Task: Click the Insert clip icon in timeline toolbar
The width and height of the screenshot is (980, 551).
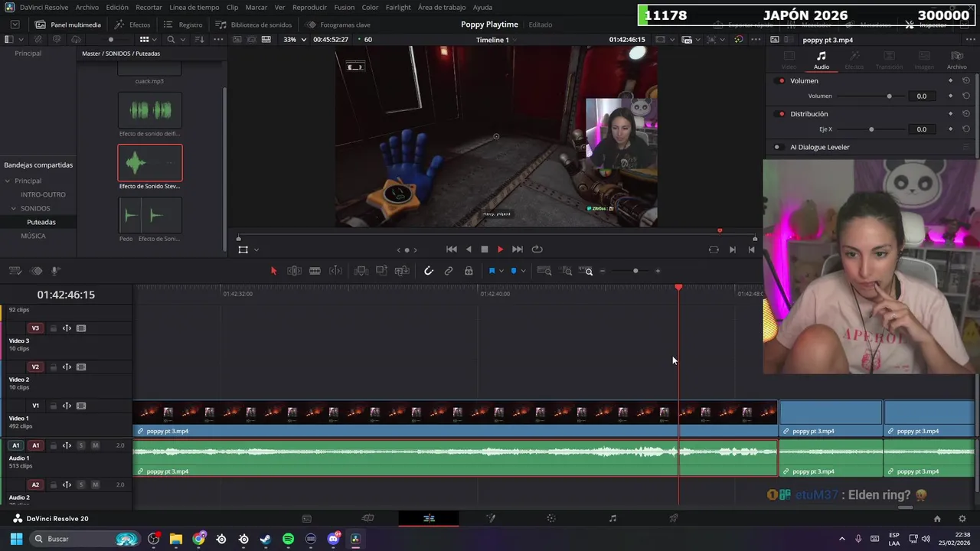Action: coord(361,271)
